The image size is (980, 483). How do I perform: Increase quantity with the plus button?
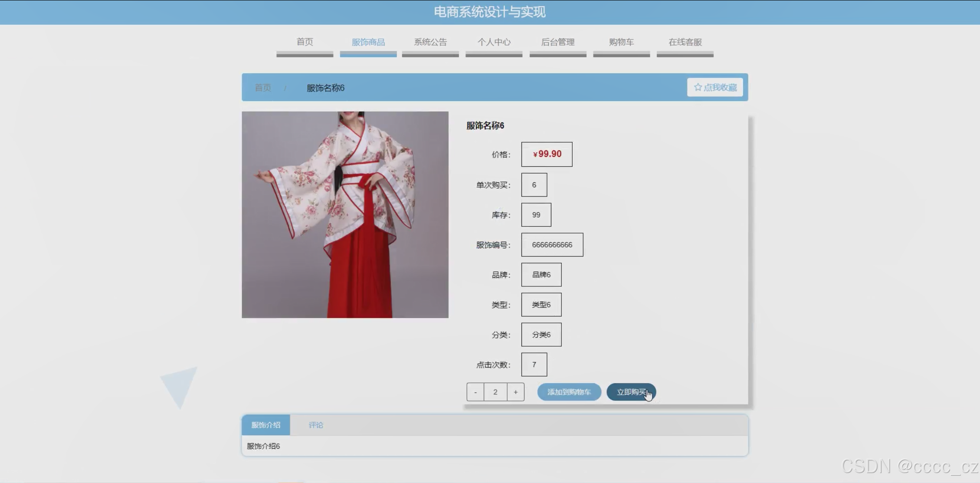point(515,392)
